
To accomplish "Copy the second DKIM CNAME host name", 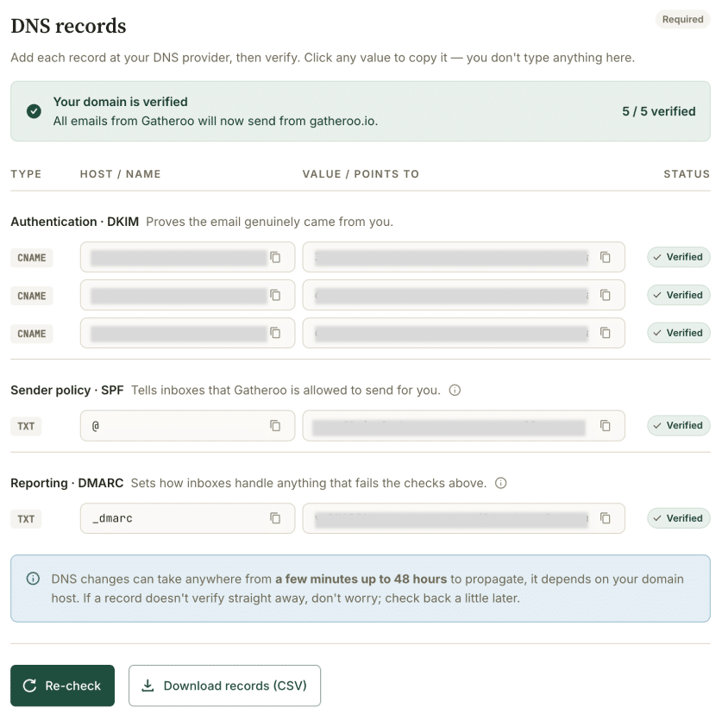I will (x=275, y=295).
